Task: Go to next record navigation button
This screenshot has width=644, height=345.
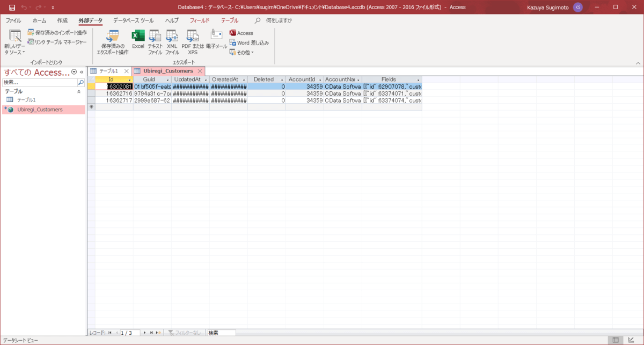Action: click(144, 333)
